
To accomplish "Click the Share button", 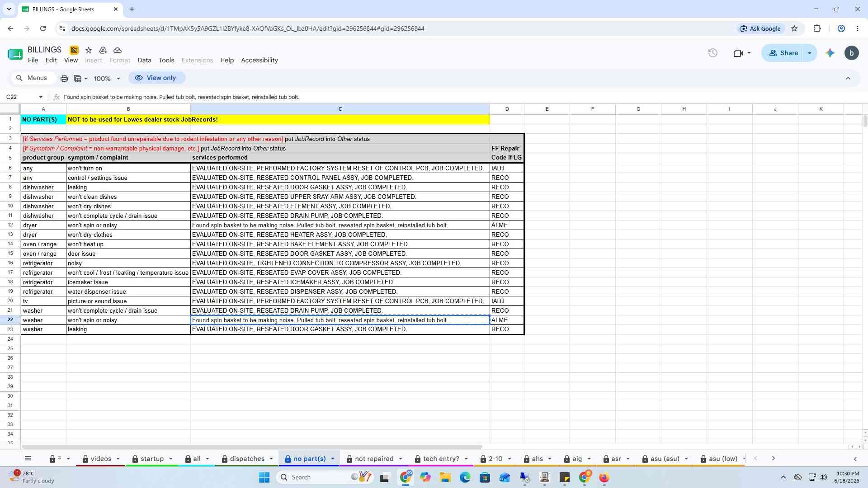I will (783, 53).
